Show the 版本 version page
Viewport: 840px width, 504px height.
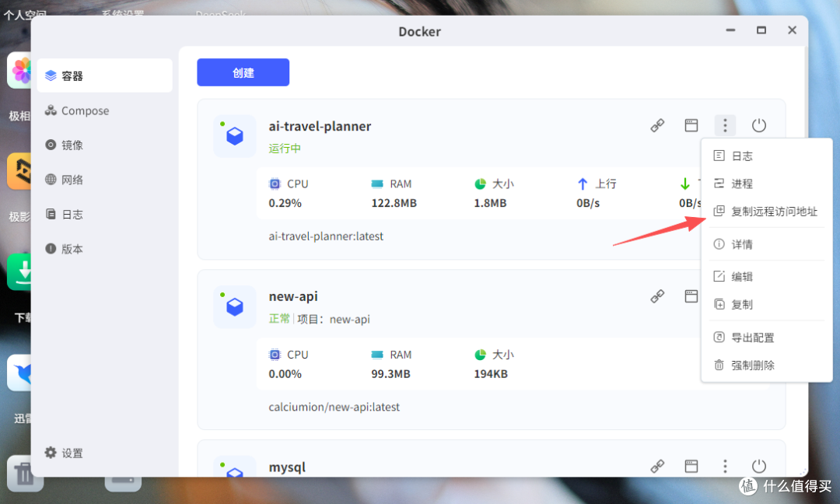104,249
